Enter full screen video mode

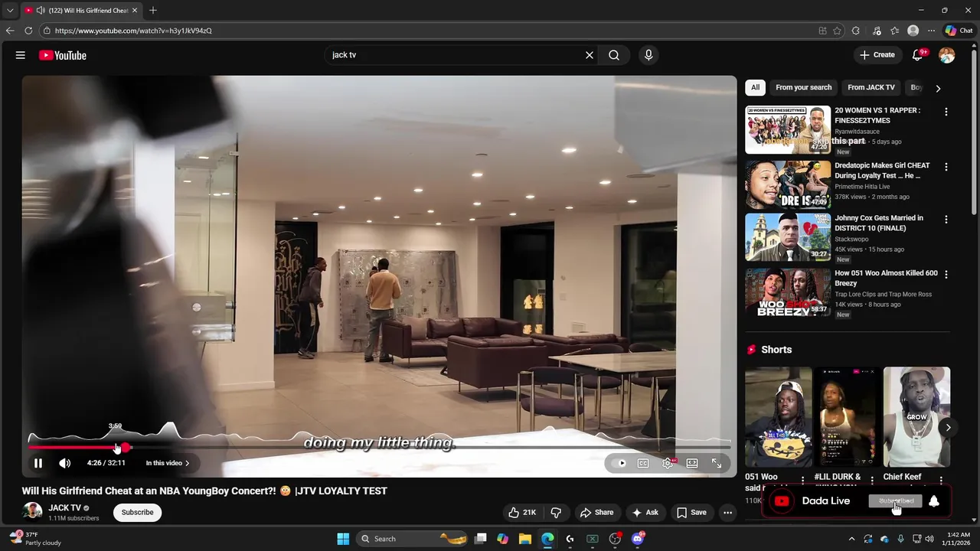tap(717, 463)
